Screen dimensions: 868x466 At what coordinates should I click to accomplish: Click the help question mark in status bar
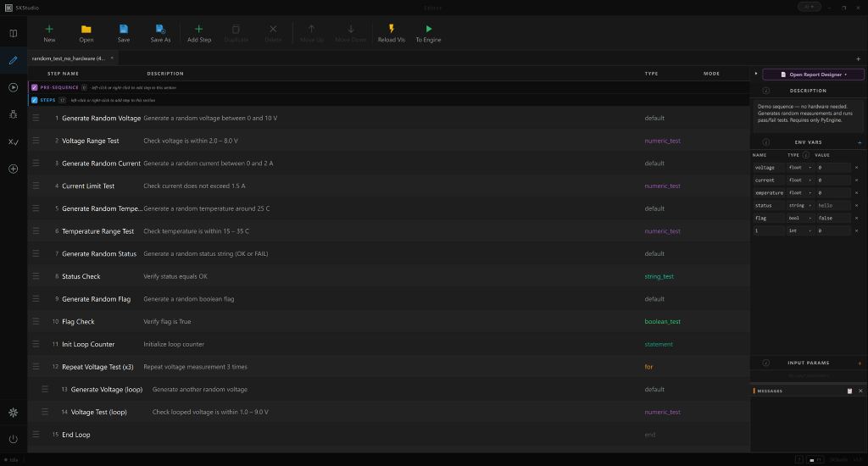click(798, 459)
